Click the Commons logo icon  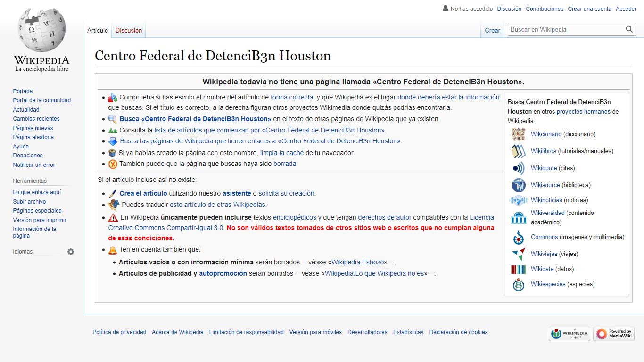(519, 237)
